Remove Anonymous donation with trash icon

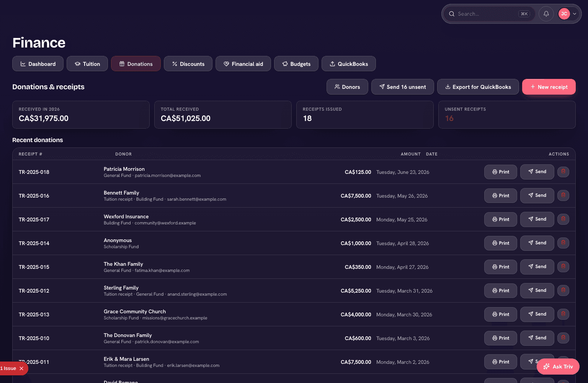[x=563, y=243]
